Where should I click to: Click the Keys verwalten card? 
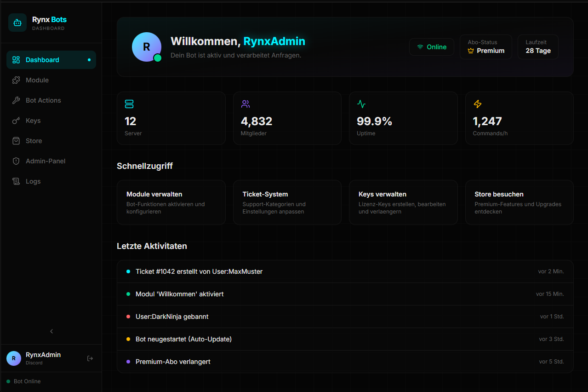tap(403, 202)
